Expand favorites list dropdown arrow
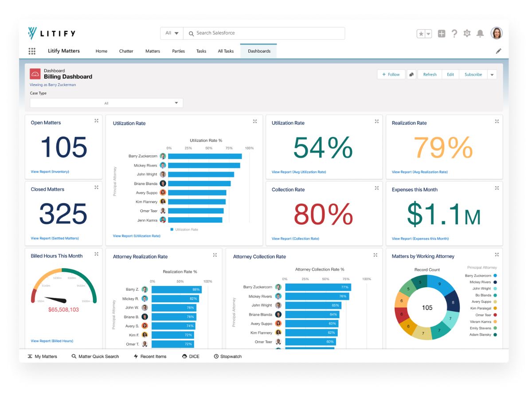 429,34
